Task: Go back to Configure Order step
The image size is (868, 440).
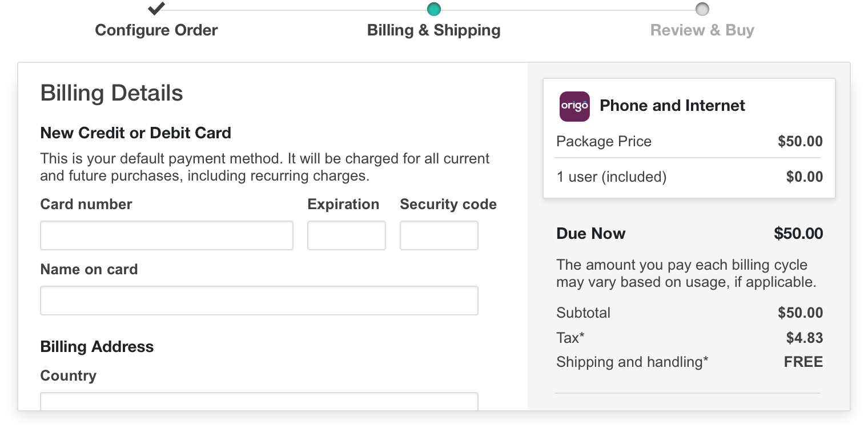Action: [x=156, y=30]
